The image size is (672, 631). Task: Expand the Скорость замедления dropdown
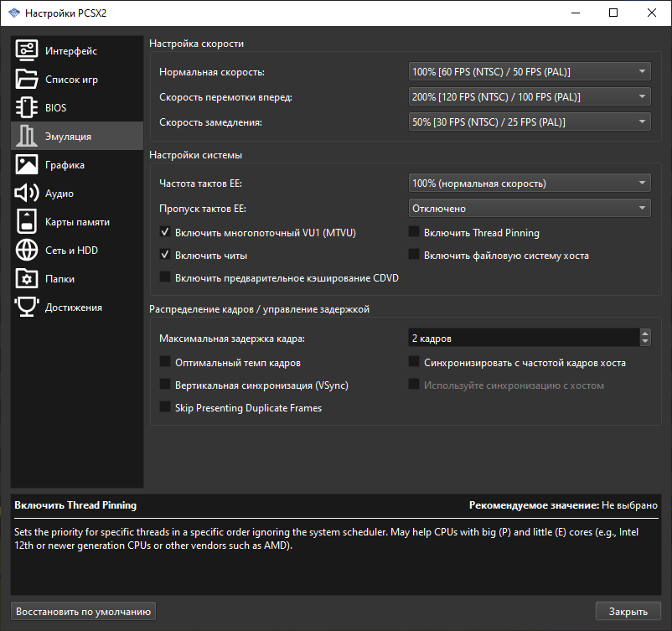[x=530, y=122]
